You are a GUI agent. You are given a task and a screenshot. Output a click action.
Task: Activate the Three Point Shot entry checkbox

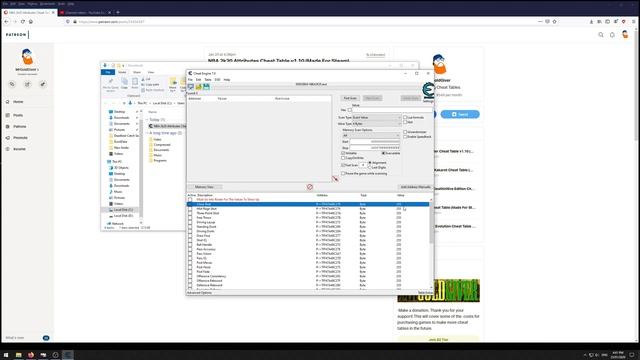click(x=190, y=213)
